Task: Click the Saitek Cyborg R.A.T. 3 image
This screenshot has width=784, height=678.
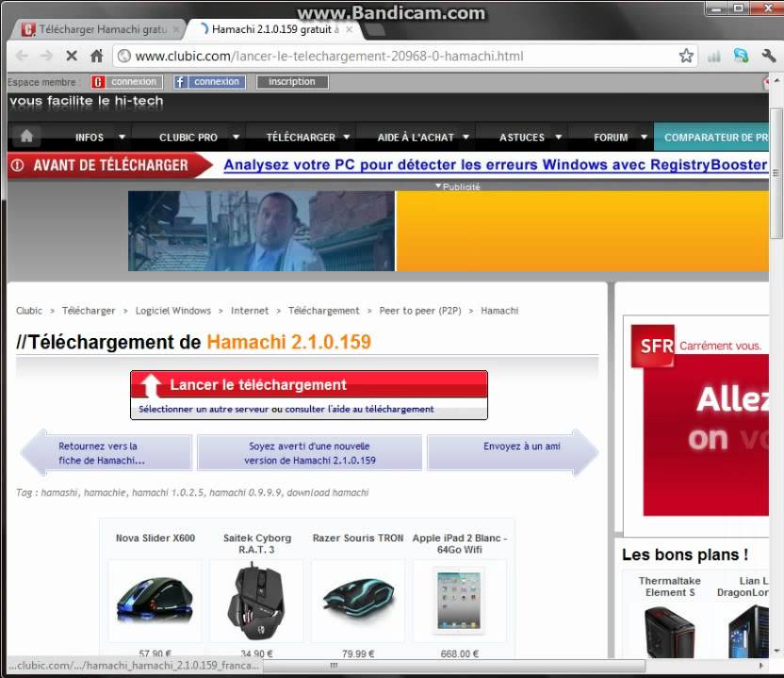Action: click(x=256, y=601)
